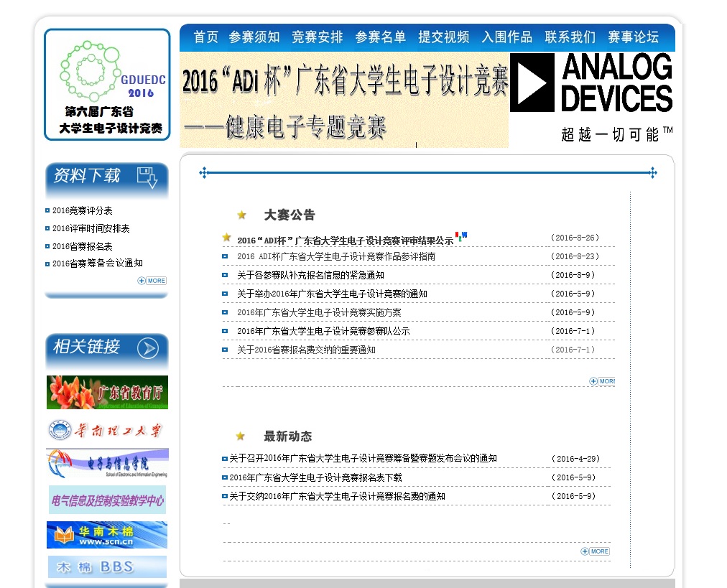
Task: Expand MORE under 最新动态 section
Action: 596,551
